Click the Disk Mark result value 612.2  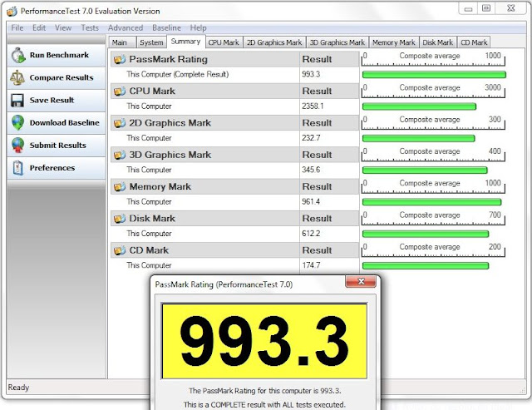311,234
